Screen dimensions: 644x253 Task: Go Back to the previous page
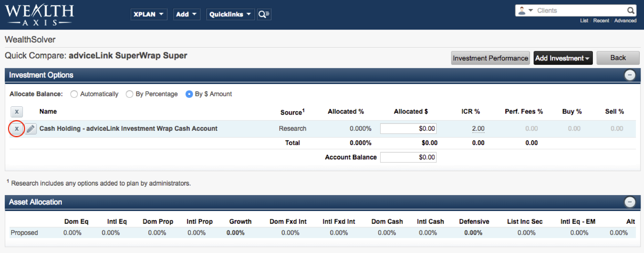(618, 58)
